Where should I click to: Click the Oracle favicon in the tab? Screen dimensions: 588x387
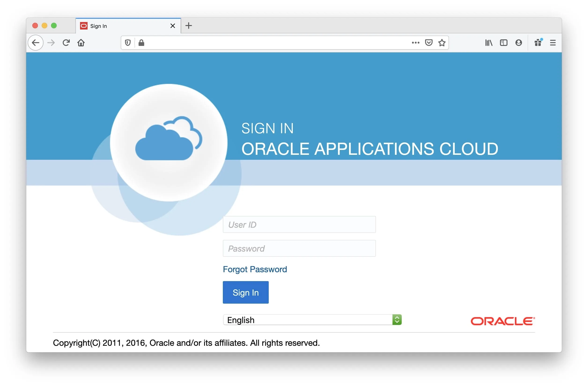coord(84,26)
